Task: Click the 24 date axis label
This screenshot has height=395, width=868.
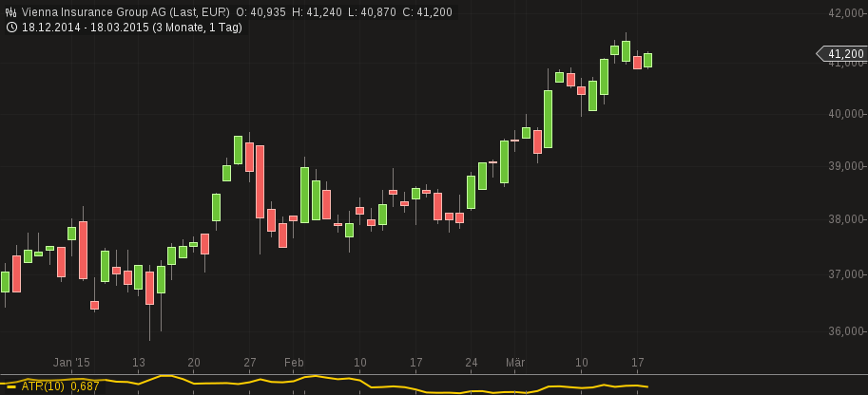Action: 472,363
